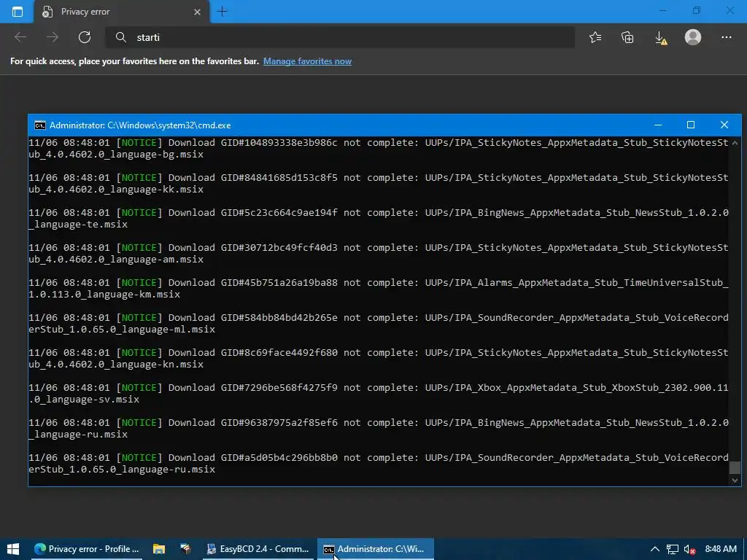Select the Administrator cmd taskbar button
The image size is (747, 560).
pos(376,549)
